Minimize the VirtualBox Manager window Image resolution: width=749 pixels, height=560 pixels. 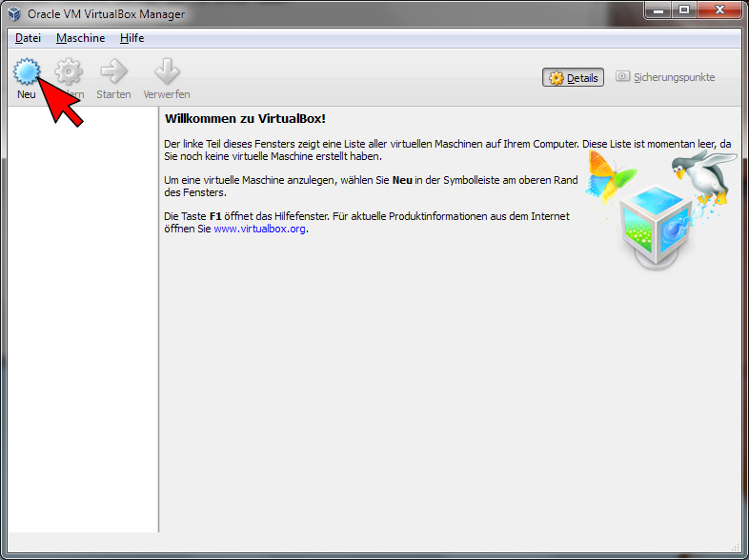click(x=659, y=10)
